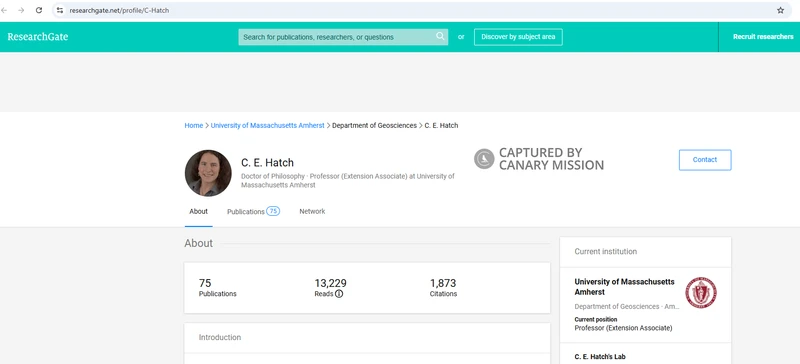
Task: Open the Reads info icon
Action: point(339,294)
